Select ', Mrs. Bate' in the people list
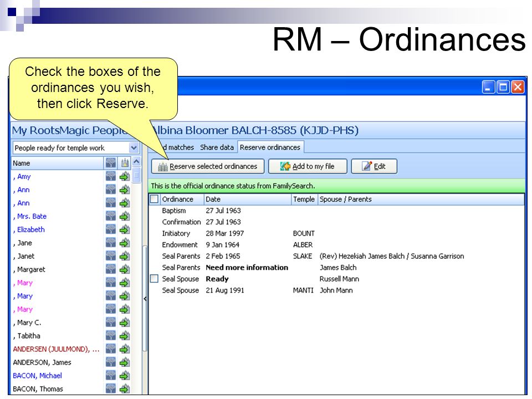 click(30, 216)
